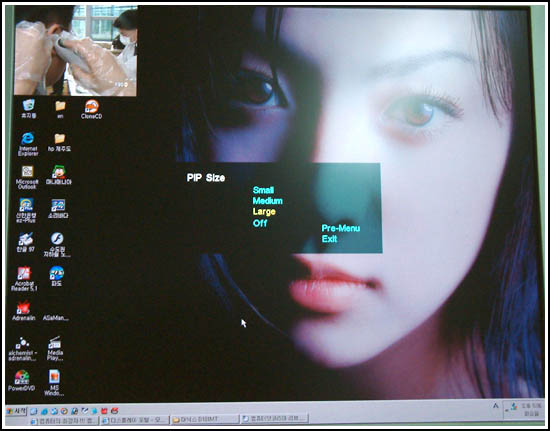The width and height of the screenshot is (550, 431).
Task: Open the 'alchemist - adrenalin...' shortcut
Action: [22, 349]
